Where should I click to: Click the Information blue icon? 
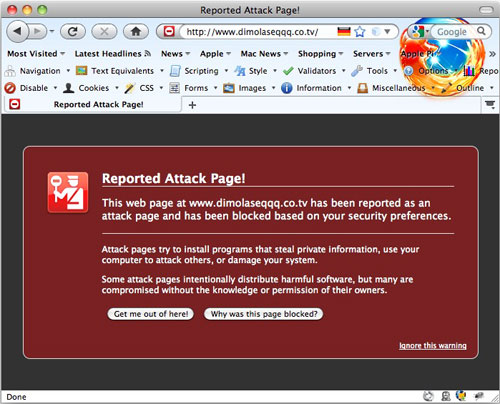(x=287, y=88)
